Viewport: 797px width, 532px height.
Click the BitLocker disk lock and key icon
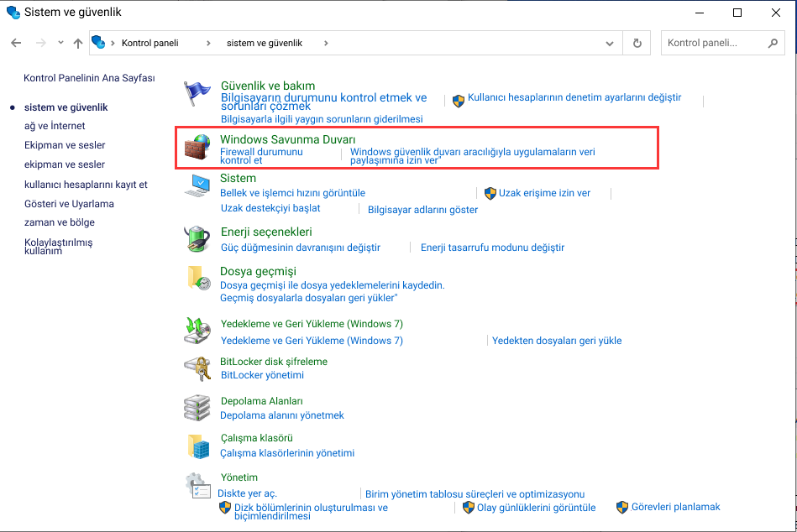[x=197, y=368]
